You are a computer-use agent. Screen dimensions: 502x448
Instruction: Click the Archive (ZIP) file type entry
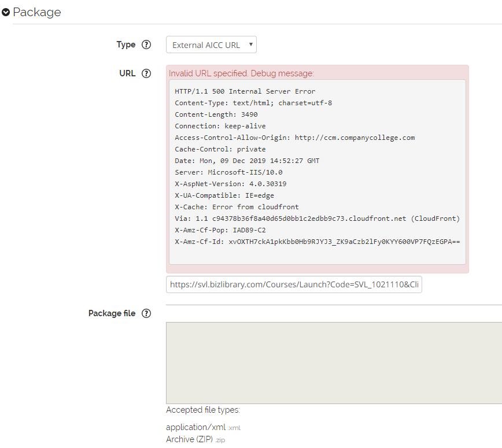click(x=195, y=439)
